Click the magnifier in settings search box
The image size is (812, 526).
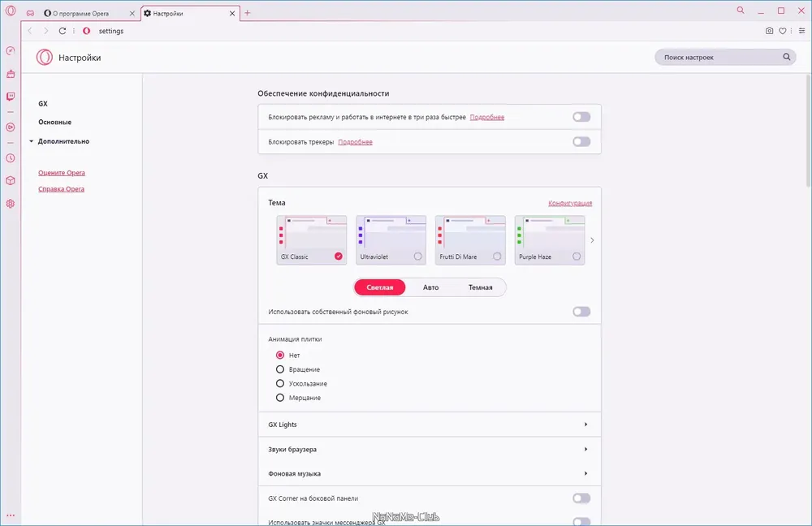click(x=786, y=57)
